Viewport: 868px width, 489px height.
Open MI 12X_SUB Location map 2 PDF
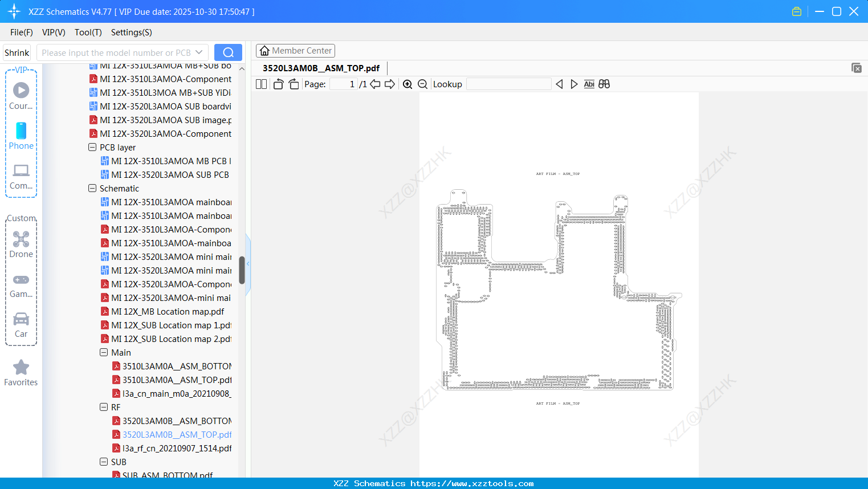166,339
